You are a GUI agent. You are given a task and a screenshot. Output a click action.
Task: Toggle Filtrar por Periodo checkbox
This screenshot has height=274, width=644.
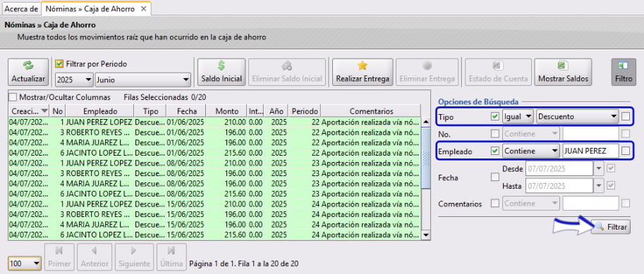(59, 64)
